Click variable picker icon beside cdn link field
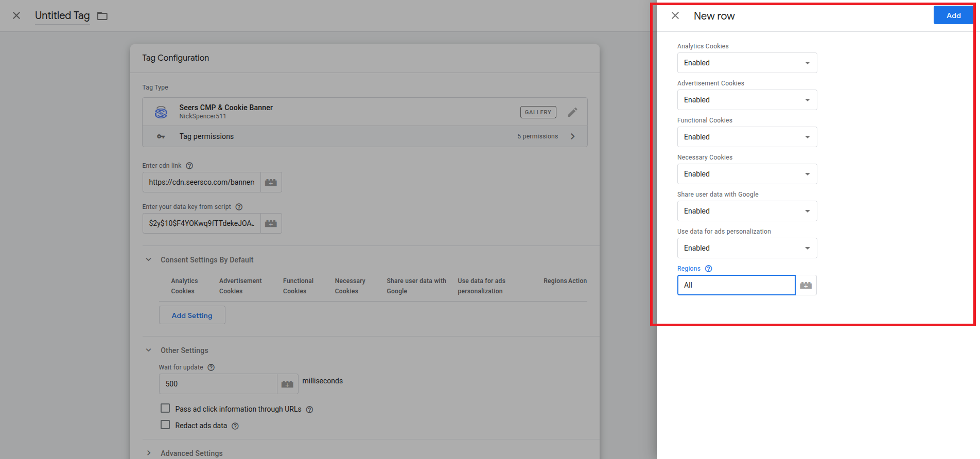The height and width of the screenshot is (459, 980). [x=271, y=182]
